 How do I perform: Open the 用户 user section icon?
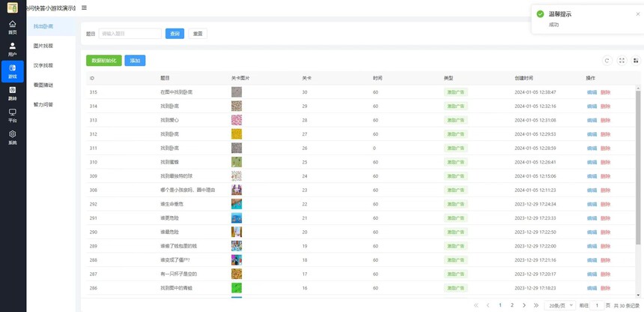[x=12, y=49]
